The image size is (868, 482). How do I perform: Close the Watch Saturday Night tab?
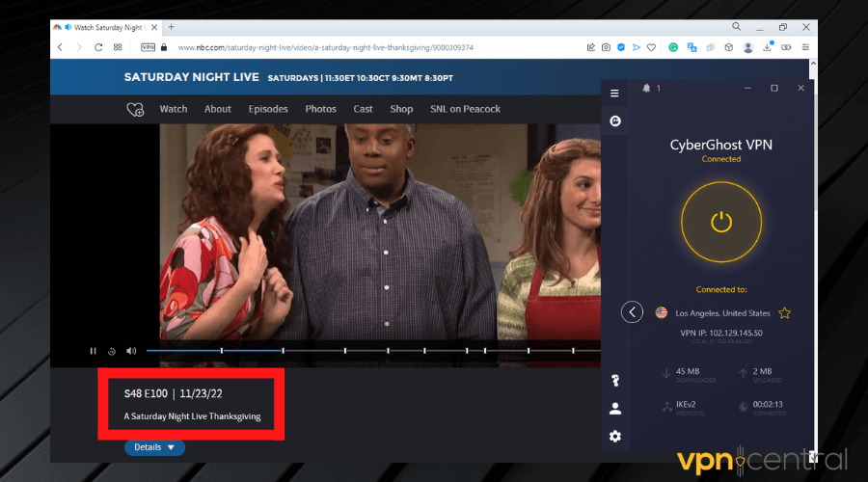[154, 27]
